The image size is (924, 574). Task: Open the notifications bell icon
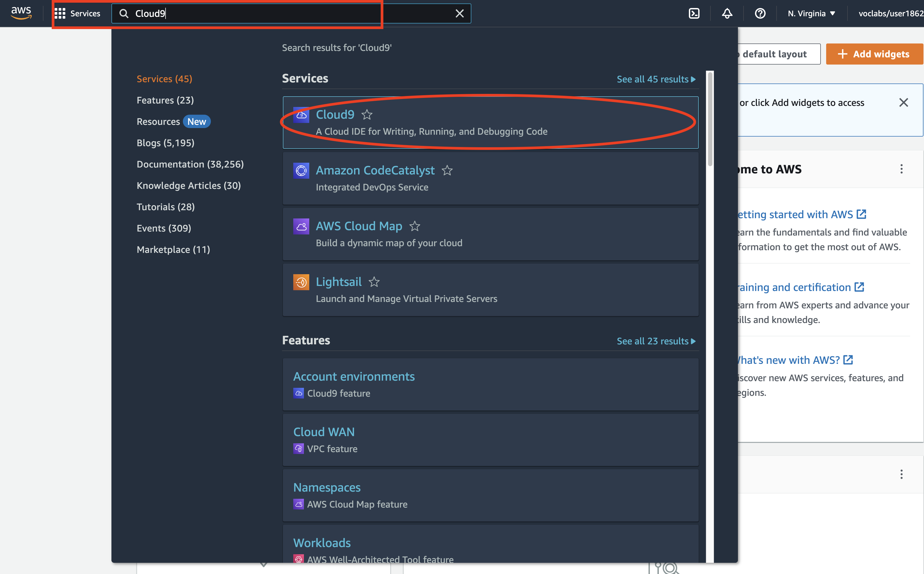pos(727,13)
